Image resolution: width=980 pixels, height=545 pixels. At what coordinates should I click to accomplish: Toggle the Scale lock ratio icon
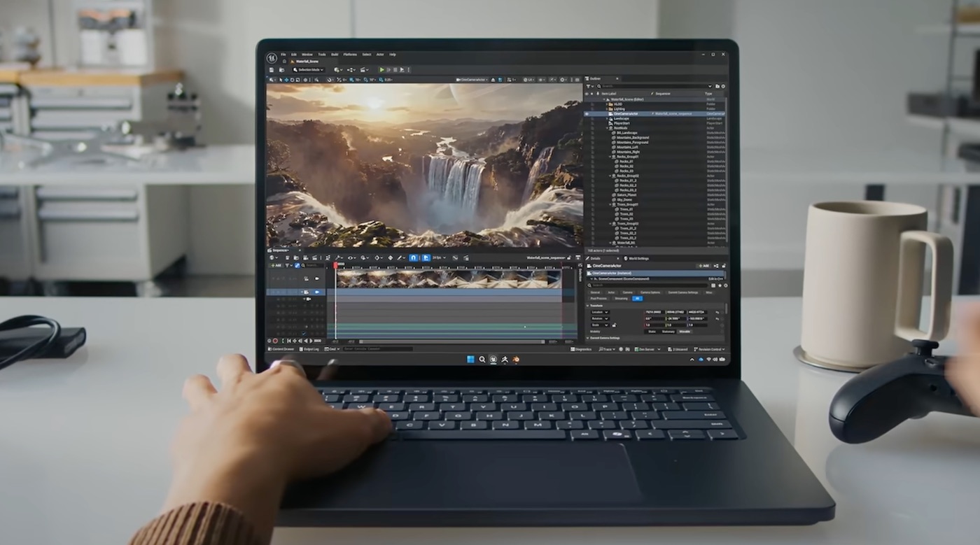(614, 325)
